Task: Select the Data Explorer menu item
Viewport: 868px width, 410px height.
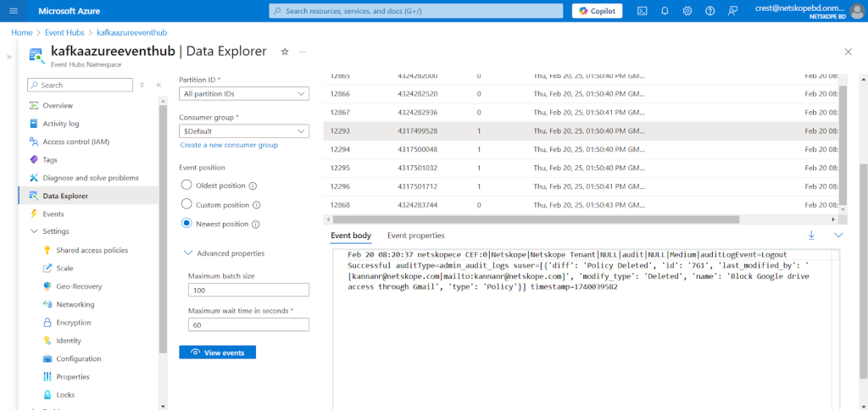Action: 88,196
